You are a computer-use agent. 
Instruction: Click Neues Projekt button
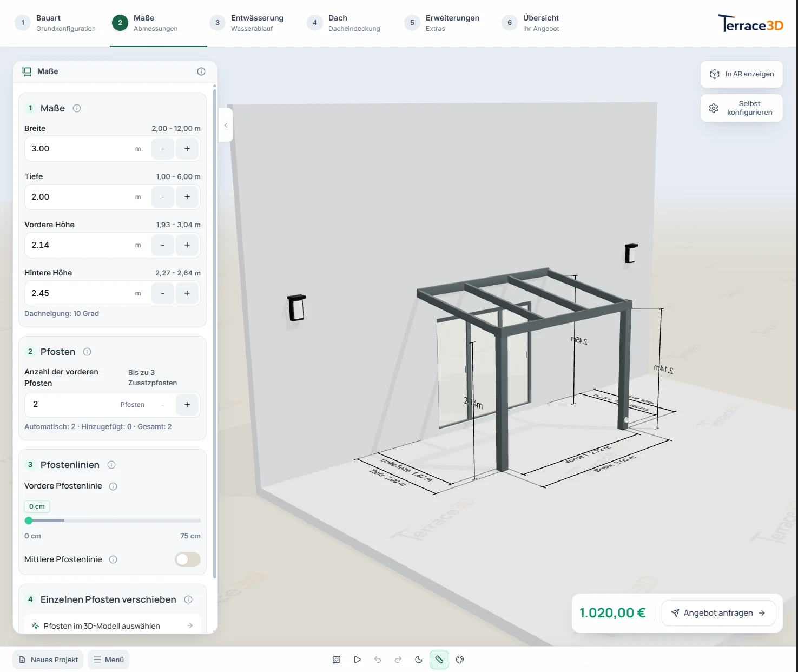click(48, 660)
